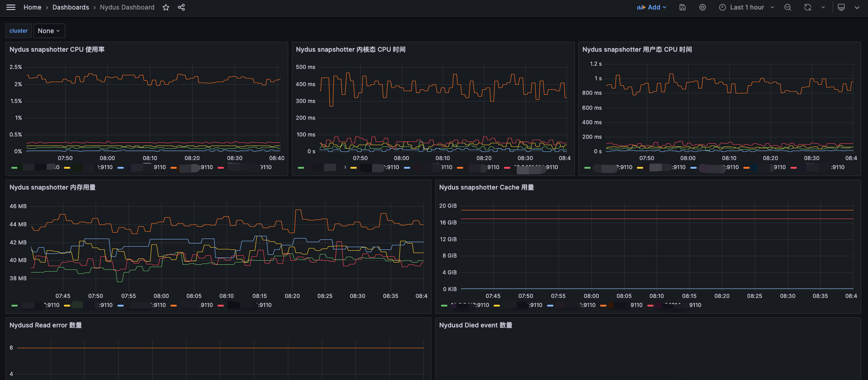The image size is (868, 380).
Task: Navigate to Dashboards breadcrumb
Action: (71, 7)
